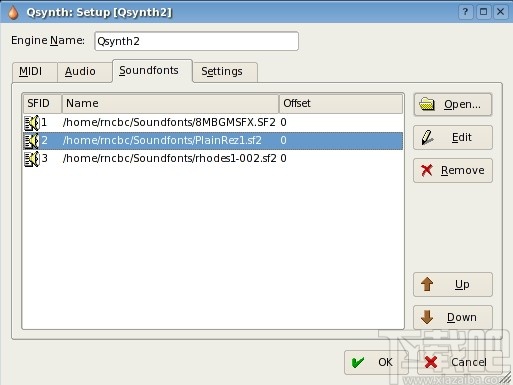This screenshot has height=385, width=513.
Task: Click SFID number 3 in the list
Action: pos(44,159)
